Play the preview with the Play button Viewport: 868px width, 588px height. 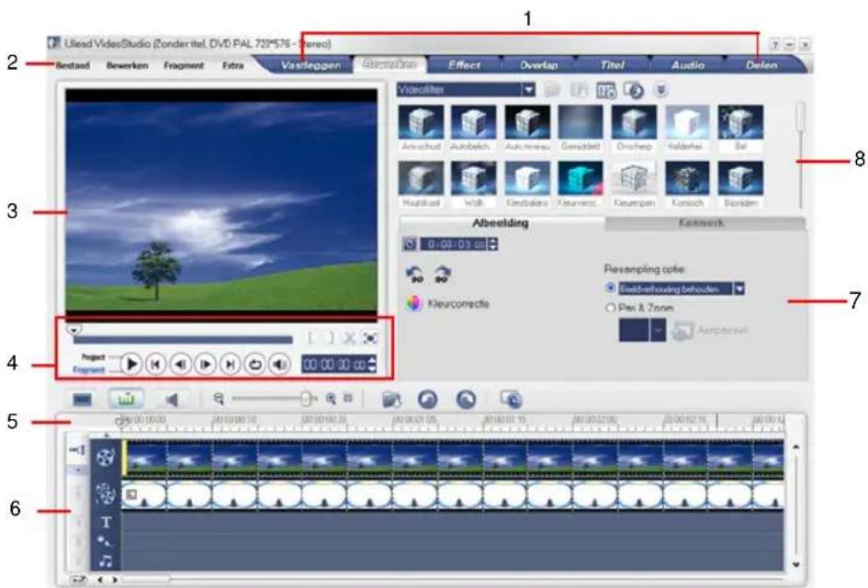(x=131, y=365)
